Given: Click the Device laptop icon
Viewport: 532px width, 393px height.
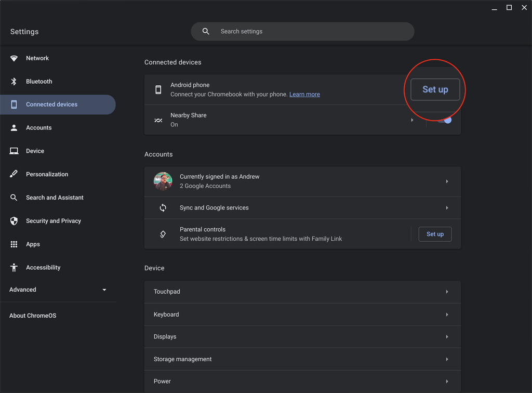Looking at the screenshot, I should (14, 151).
